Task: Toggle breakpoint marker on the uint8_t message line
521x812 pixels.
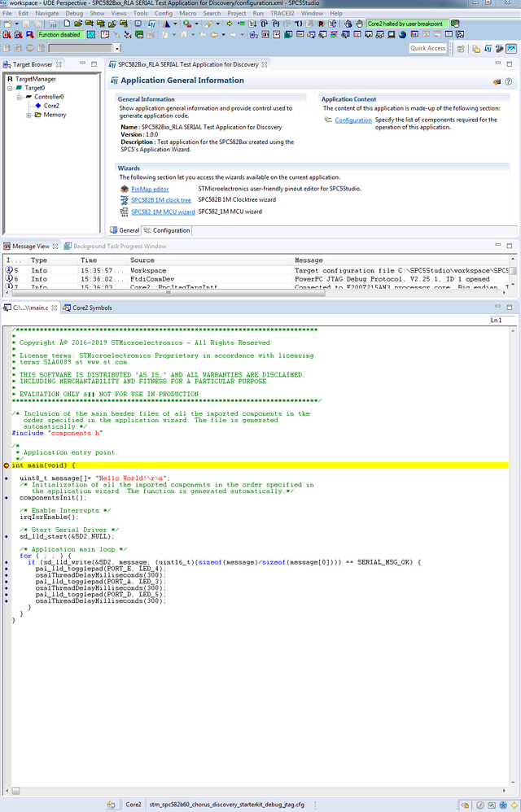Action: 7,478
